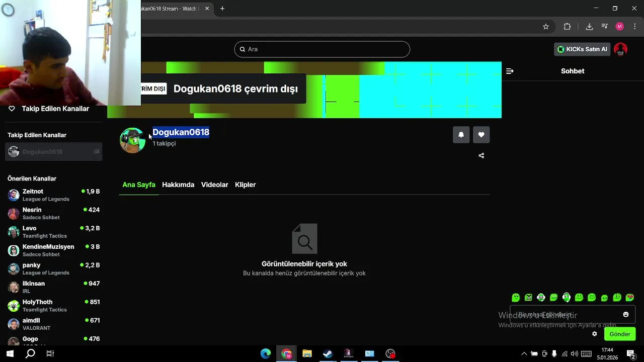
Task: Open the HolyThoth recommended channel
Action: (x=54, y=306)
